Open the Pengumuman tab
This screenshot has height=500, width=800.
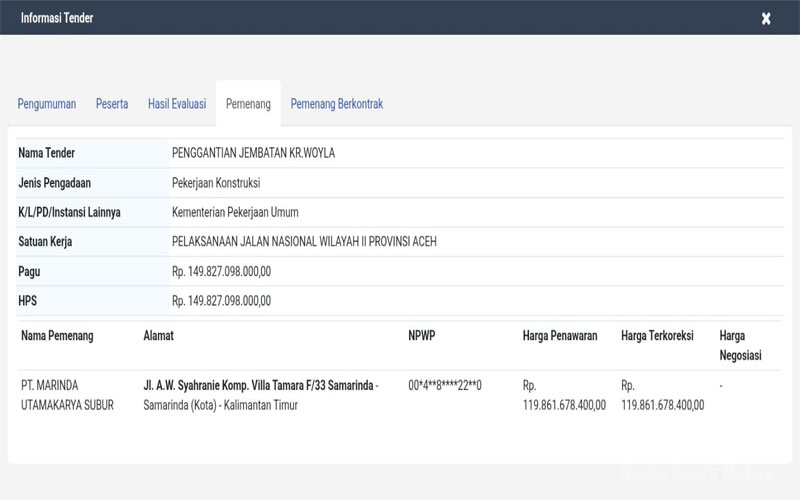pyautogui.click(x=47, y=104)
